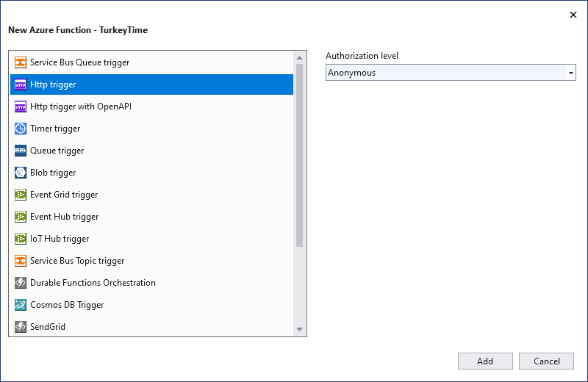Viewport: 588px width, 382px height.
Task: Click the list scrollbar up arrow
Action: tap(299, 58)
